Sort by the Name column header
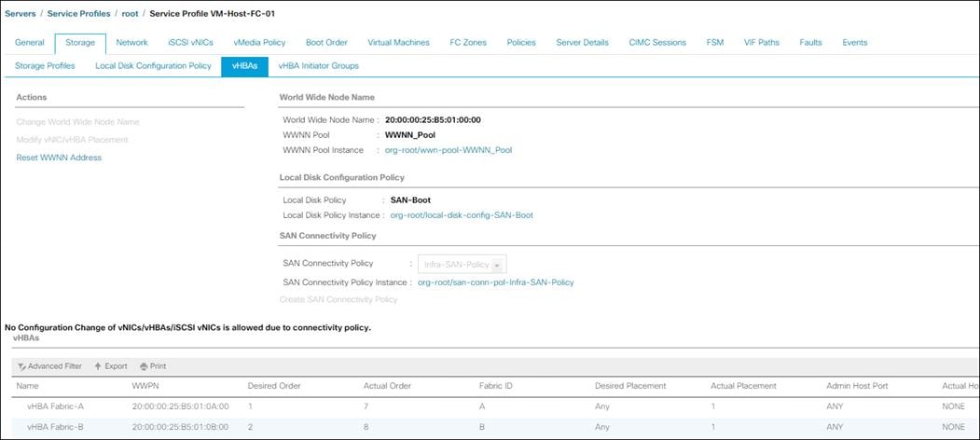 click(27, 386)
